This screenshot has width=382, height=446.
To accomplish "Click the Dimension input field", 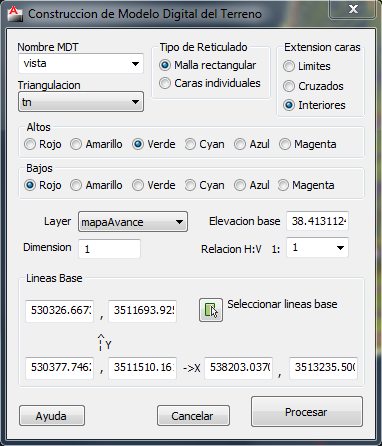I will coord(109,249).
